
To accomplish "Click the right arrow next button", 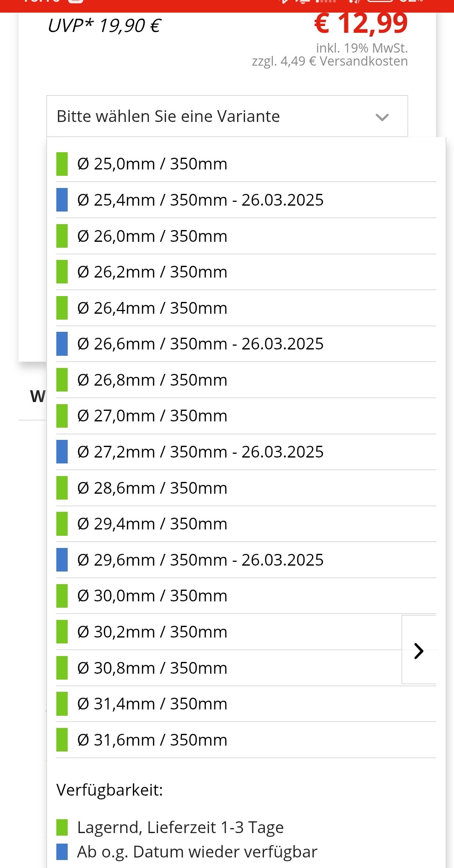I will (419, 651).
